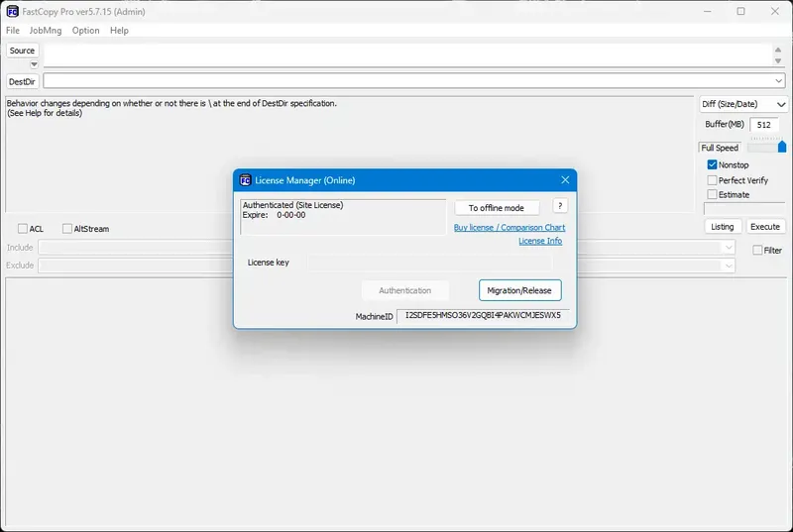Expand the source history arrow below Source
Image resolution: width=793 pixels, height=532 pixels.
34,64
